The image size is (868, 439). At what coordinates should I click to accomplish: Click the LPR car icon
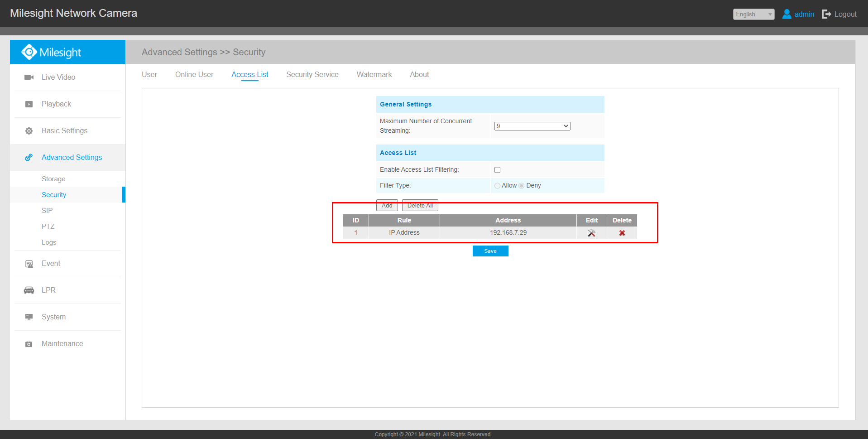pos(29,290)
